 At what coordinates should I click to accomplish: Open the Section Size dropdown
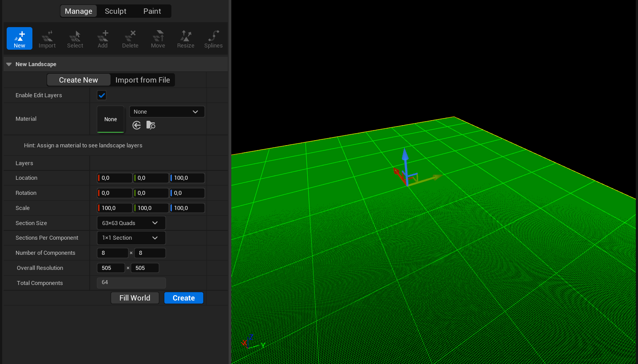(131, 223)
